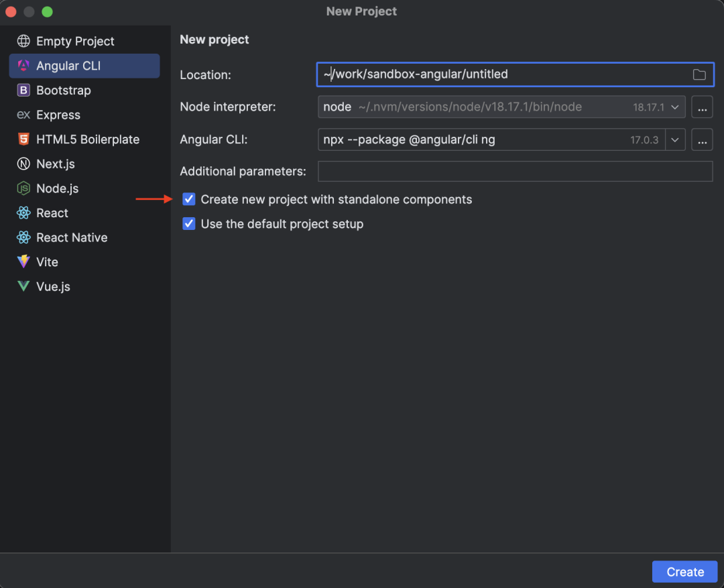
Task: Toggle Use the default project setup
Action: tap(188, 223)
